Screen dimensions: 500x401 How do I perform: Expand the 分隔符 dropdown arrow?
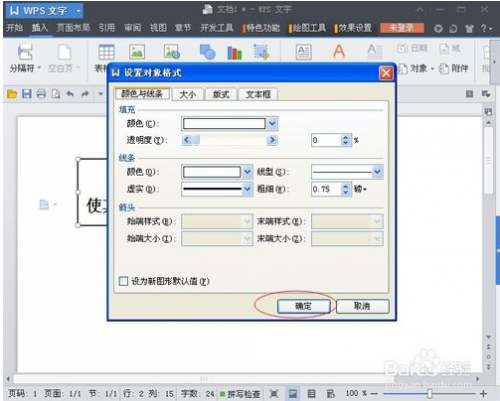coord(39,68)
